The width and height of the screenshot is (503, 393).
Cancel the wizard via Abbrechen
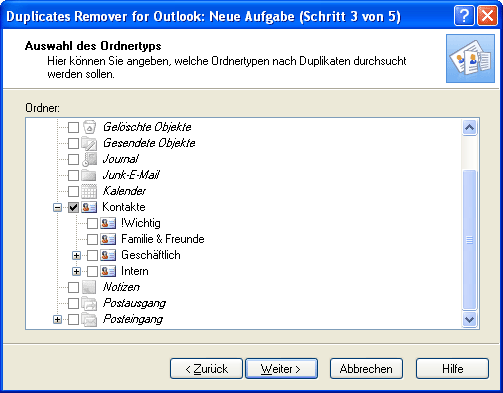tap(366, 369)
